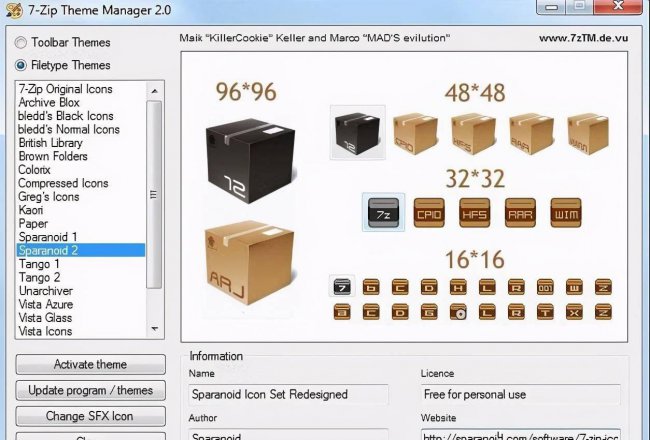Image resolution: width=650 pixels, height=440 pixels.
Task: Select highlighted Sparanoid 2 theme
Action: (x=81, y=250)
